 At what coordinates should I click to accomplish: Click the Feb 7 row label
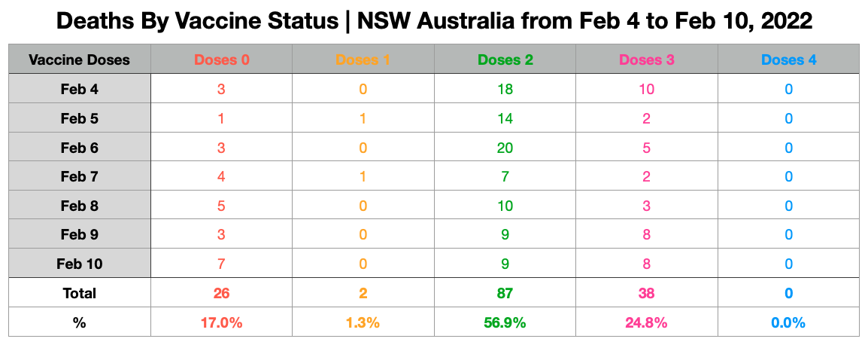(x=79, y=176)
